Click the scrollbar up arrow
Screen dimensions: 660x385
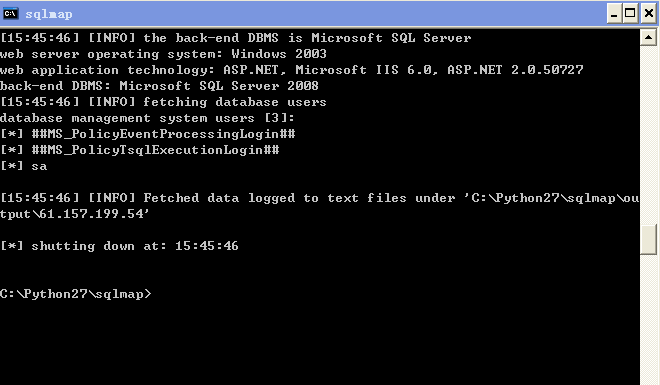point(648,37)
